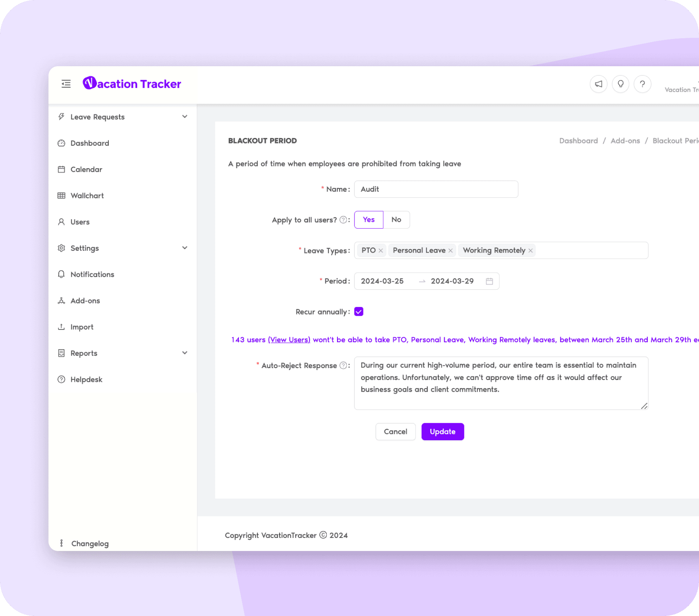Click the Copyright VacationTracker 2024 text
Screen dimensions: 699x616
[286, 535]
